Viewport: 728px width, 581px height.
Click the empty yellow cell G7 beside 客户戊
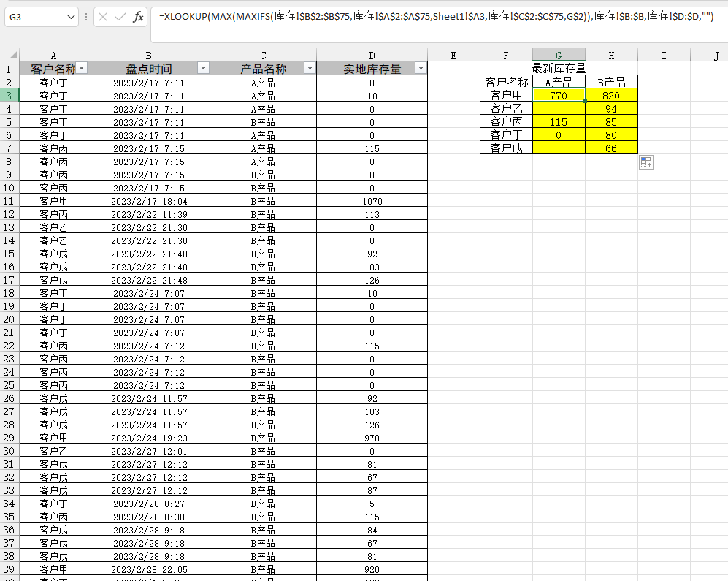(559, 148)
